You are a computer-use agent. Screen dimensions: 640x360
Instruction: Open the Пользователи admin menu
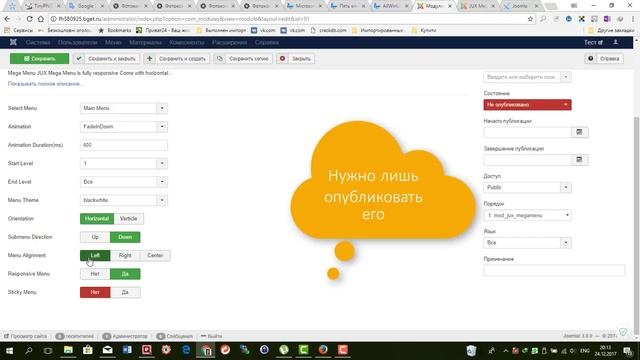coord(78,42)
